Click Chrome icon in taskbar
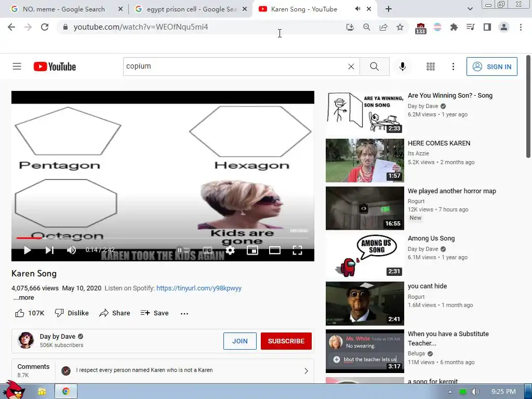 [66, 392]
